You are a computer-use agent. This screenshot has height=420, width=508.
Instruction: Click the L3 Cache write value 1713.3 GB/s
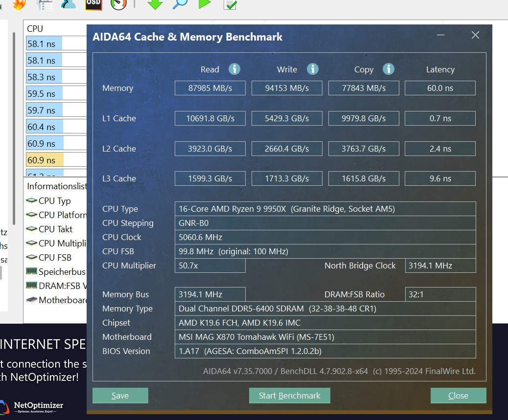[287, 178]
